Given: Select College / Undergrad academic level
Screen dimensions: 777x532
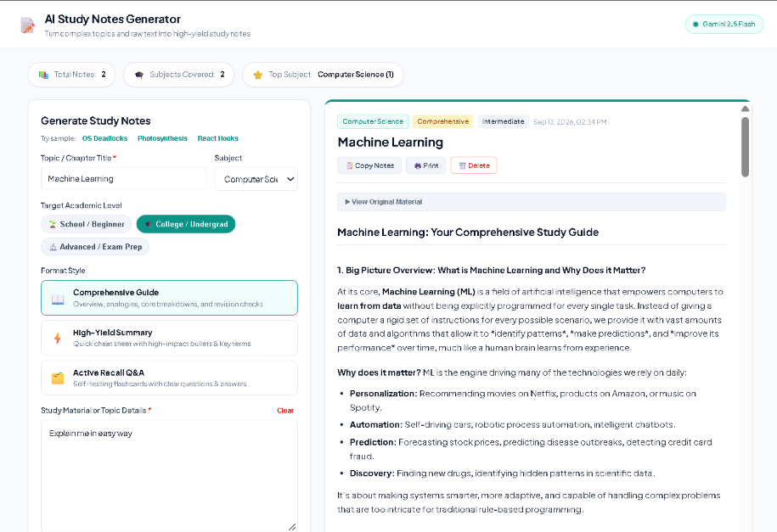Looking at the screenshot, I should pos(186,224).
